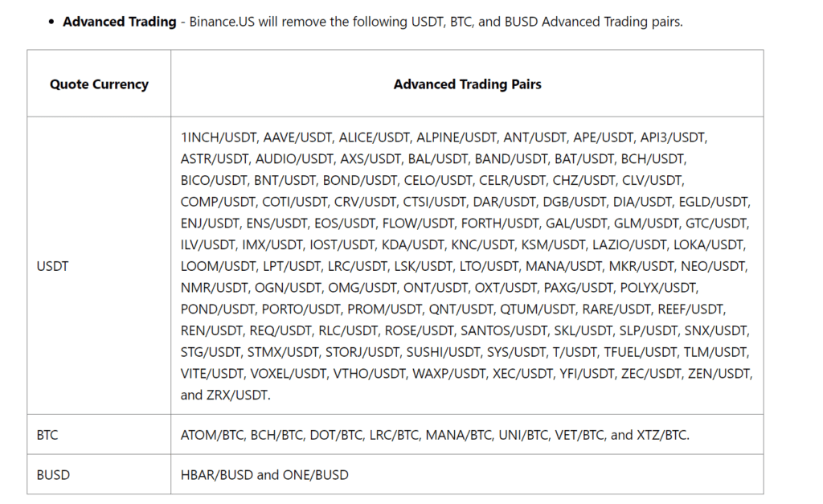Click the EGLD/USDT pair text

tap(714, 202)
